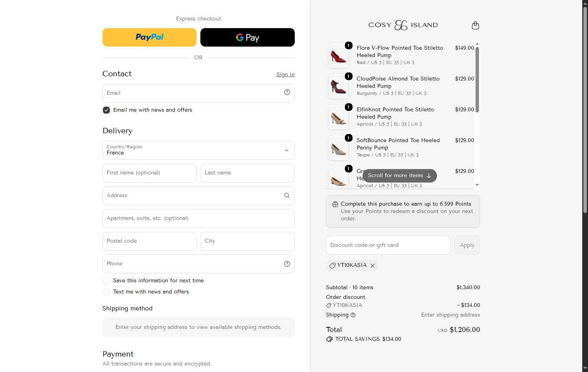Viewport: 588px width, 372px height.
Task: Click the red Flora V-Flow pump thumbnail
Action: [x=338, y=55]
